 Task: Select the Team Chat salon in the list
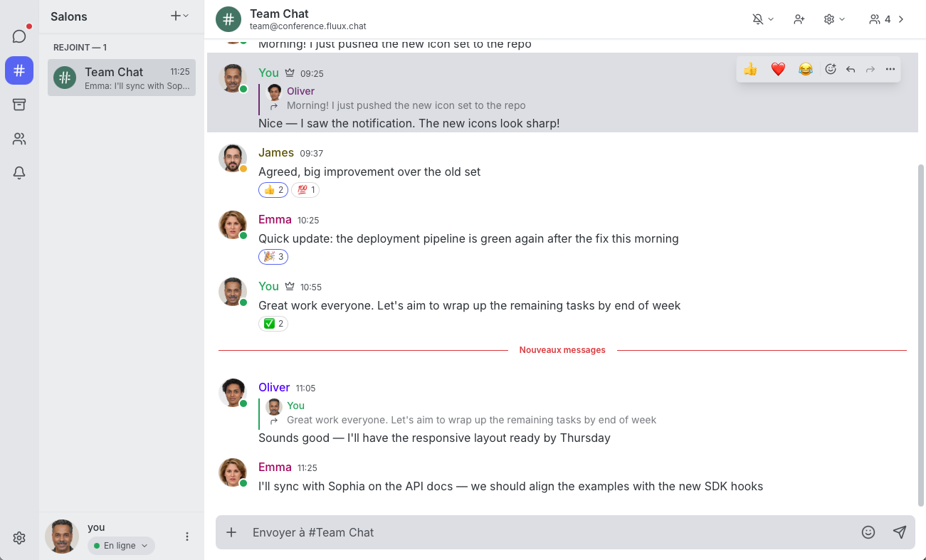pos(121,78)
